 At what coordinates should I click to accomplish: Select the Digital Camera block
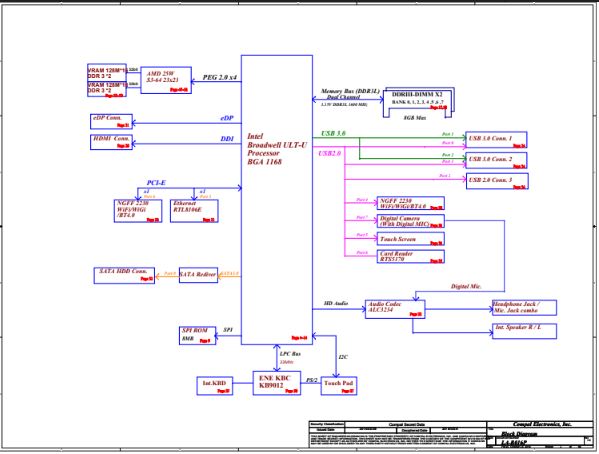pyautogui.click(x=410, y=221)
